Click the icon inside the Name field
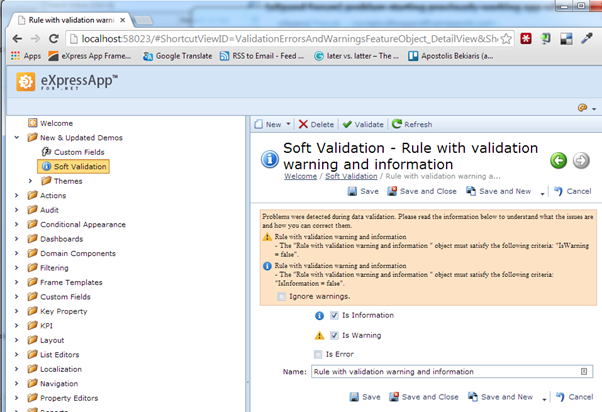602x412 pixels. point(584,372)
